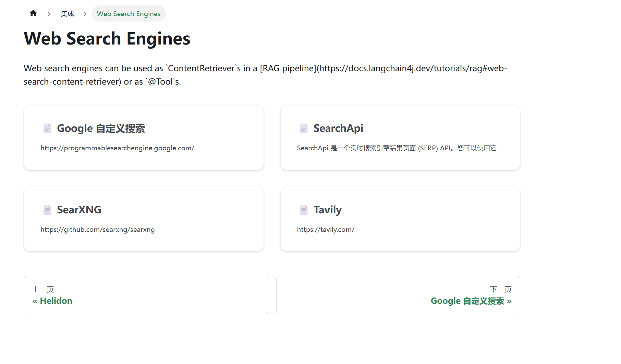Click the document icon beside SearchApi
The height and width of the screenshot is (364, 621).
point(304,128)
